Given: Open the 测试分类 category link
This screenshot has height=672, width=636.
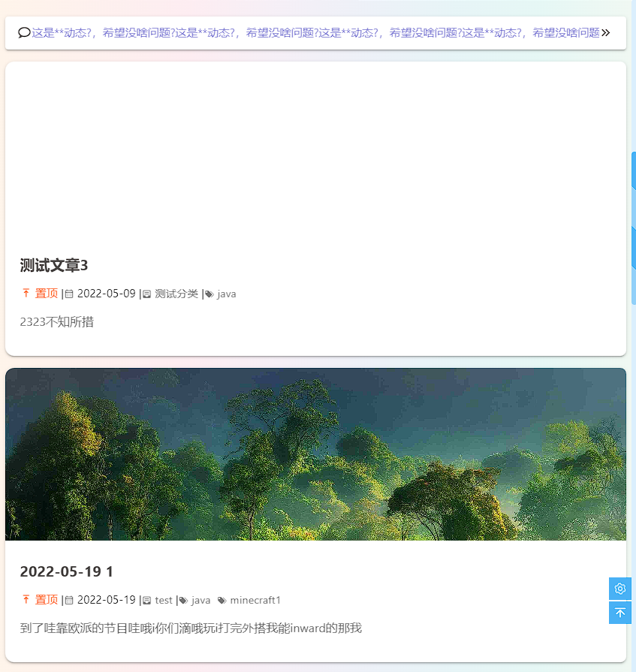Looking at the screenshot, I should 176,294.
